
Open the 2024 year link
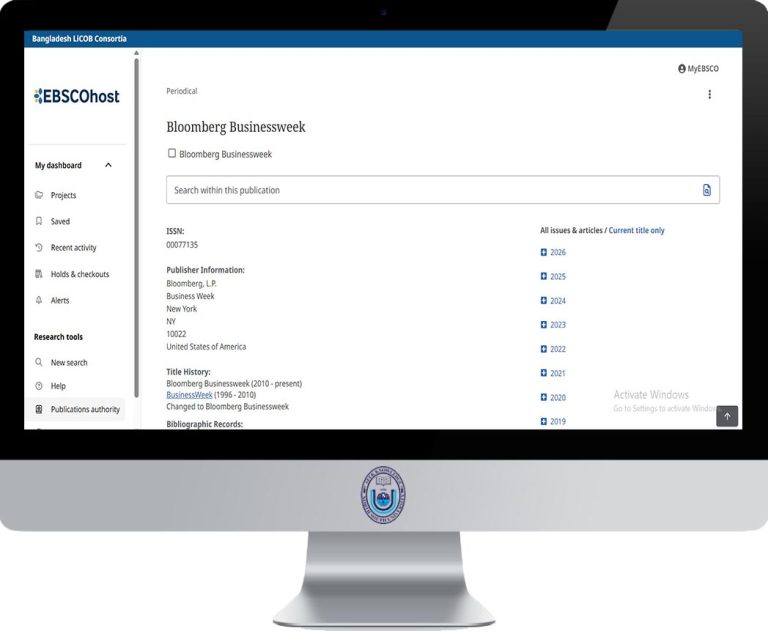pyautogui.click(x=558, y=301)
